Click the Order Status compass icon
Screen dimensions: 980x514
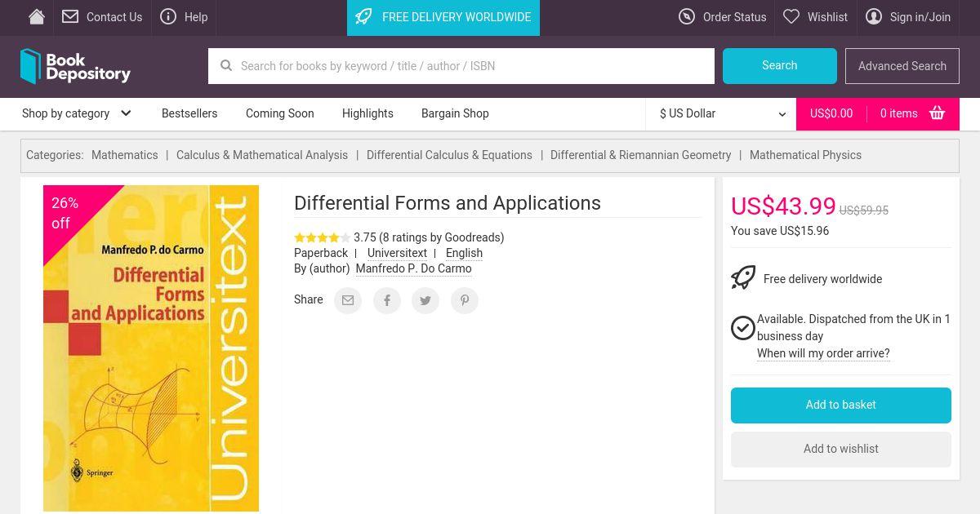[687, 16]
